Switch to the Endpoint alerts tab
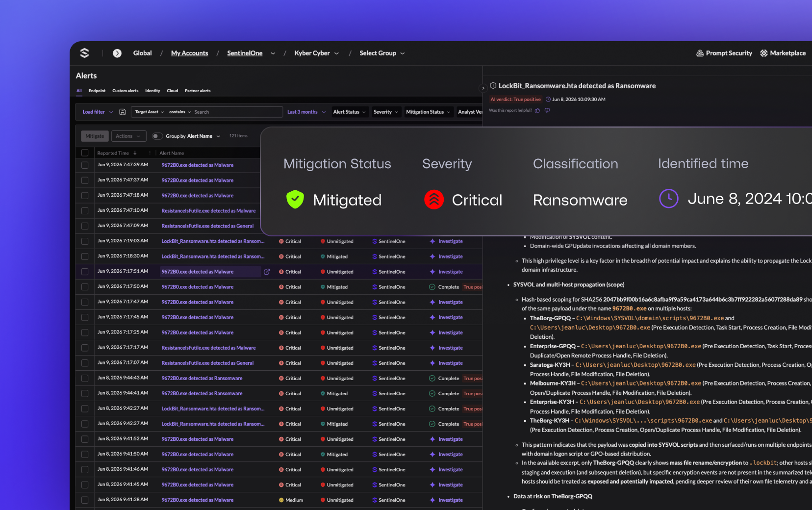Screen dimensions: 812x510 point(97,91)
